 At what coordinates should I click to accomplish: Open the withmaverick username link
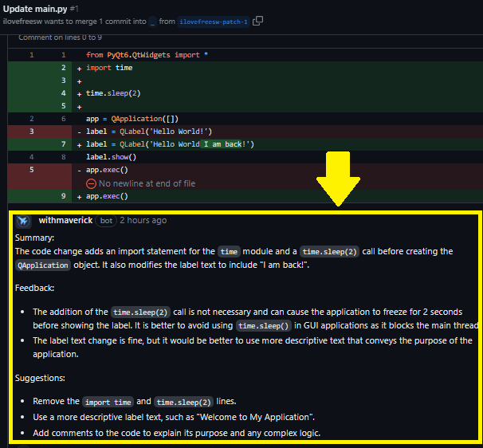[x=65, y=220]
